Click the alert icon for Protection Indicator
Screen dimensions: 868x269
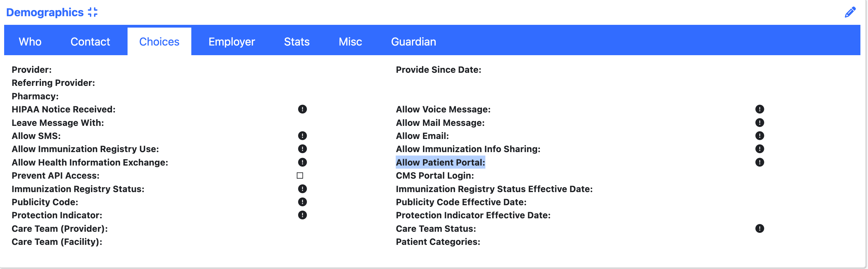coord(302,215)
